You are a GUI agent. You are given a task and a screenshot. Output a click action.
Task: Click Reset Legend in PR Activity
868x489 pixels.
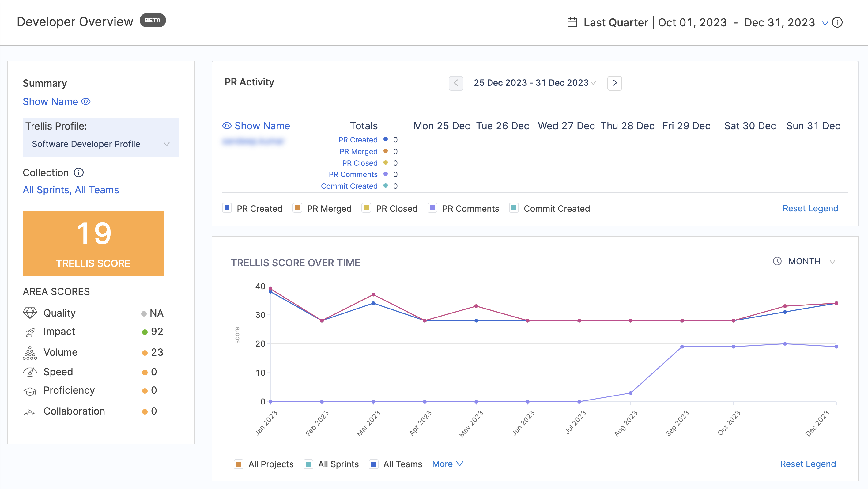[810, 208]
